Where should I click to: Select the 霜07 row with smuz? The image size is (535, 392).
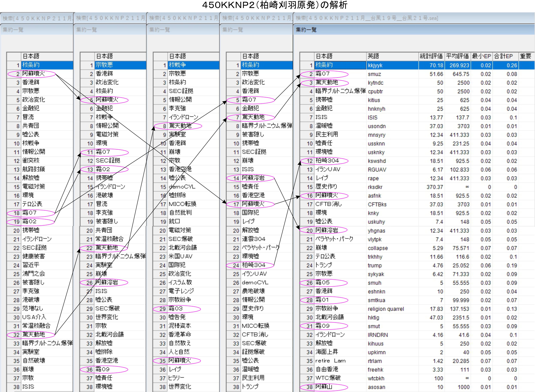323,74
